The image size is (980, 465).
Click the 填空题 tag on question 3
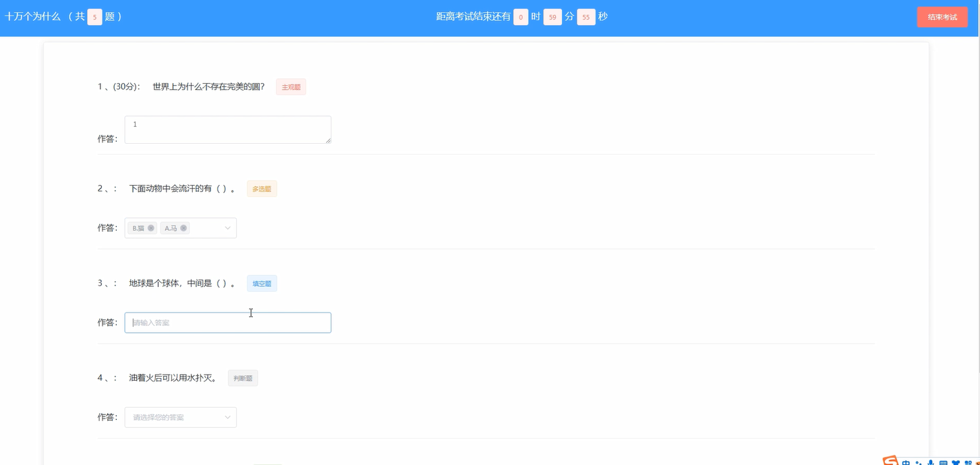(x=262, y=283)
